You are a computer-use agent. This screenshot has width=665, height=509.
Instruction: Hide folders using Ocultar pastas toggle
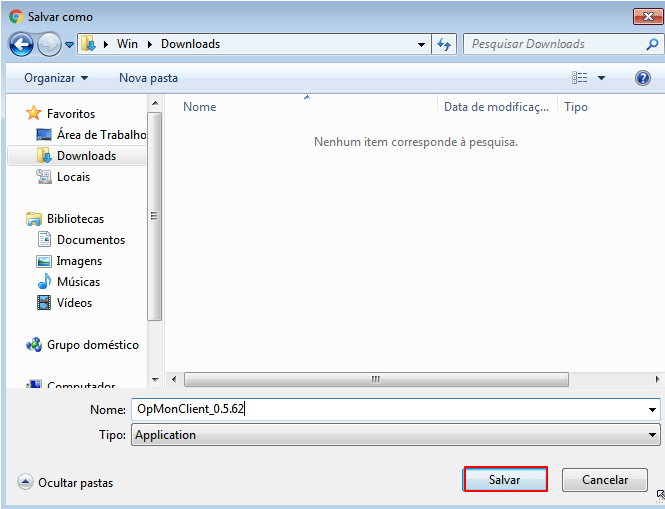(x=66, y=483)
